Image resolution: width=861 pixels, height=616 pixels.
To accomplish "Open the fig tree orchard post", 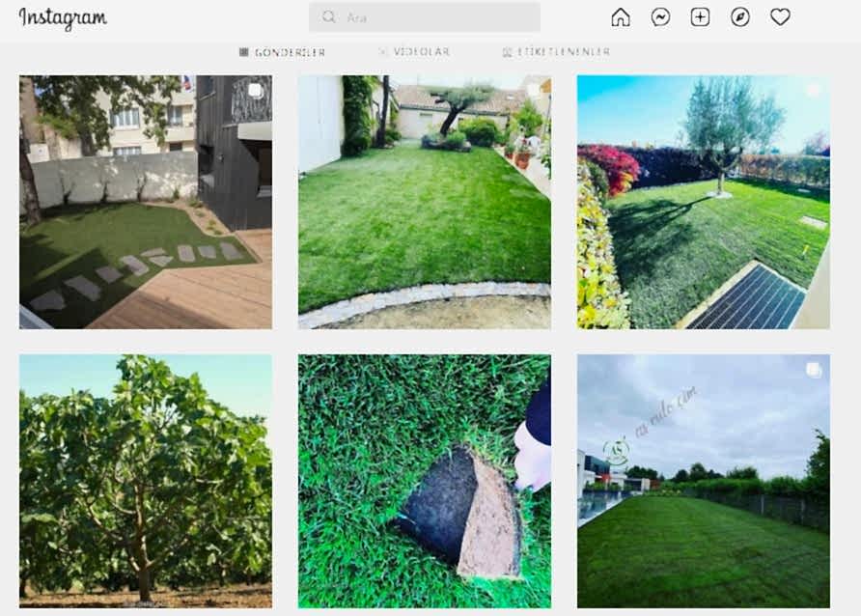I will click(x=145, y=481).
